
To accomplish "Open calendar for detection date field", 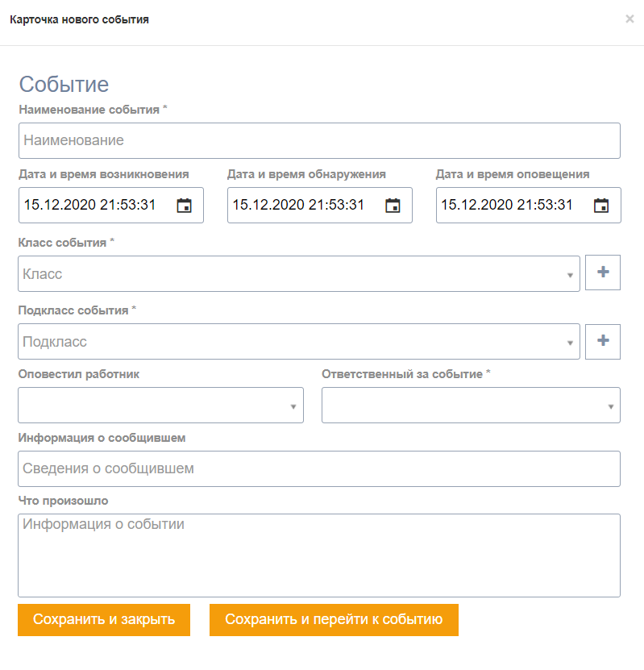I will coord(393,206).
